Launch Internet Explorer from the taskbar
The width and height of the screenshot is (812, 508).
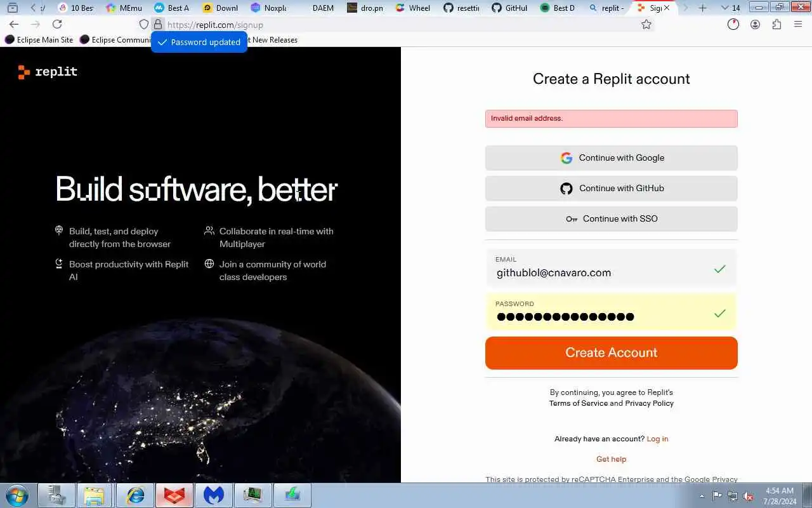click(134, 495)
